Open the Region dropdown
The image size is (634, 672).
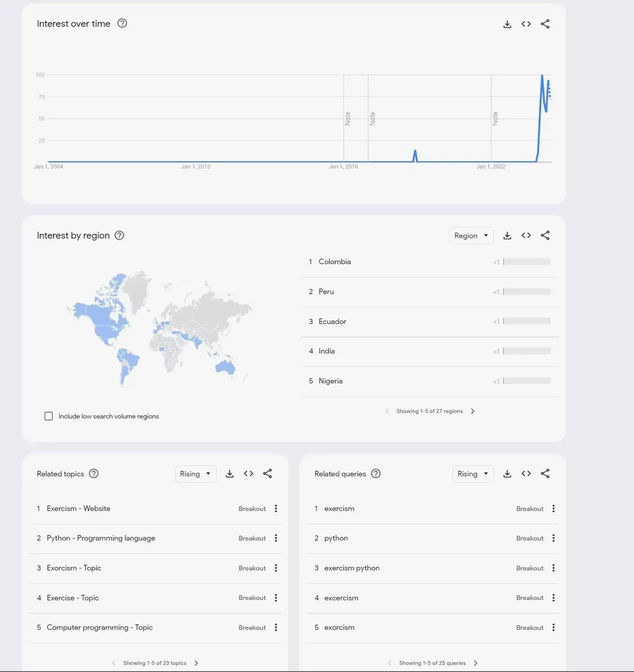click(x=471, y=236)
